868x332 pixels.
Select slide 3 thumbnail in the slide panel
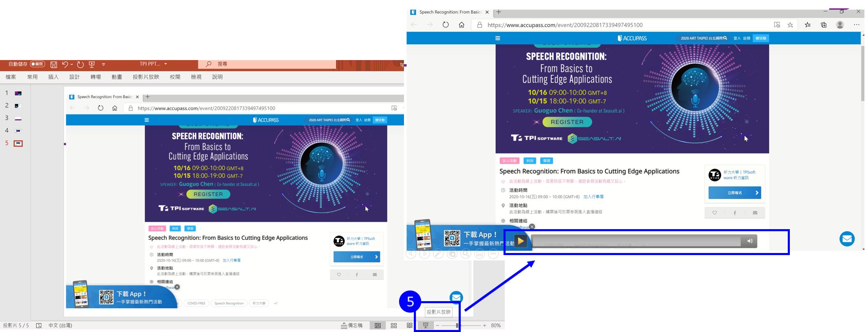[x=18, y=118]
